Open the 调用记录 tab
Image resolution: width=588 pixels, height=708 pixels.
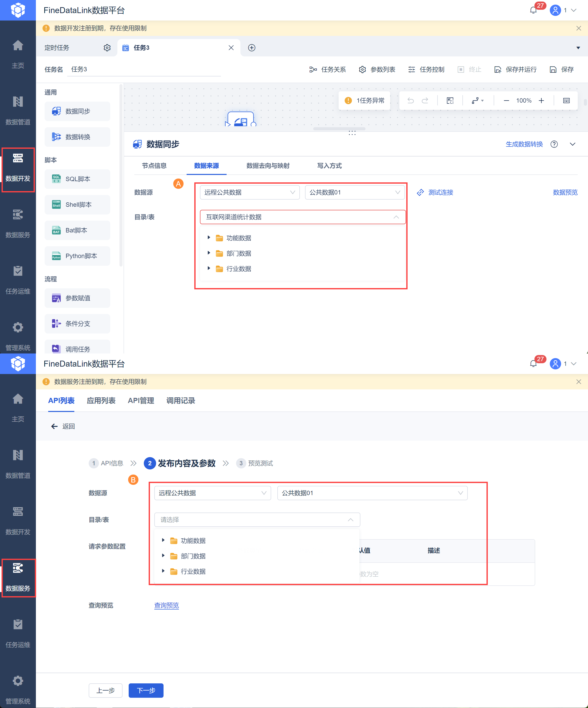181,400
